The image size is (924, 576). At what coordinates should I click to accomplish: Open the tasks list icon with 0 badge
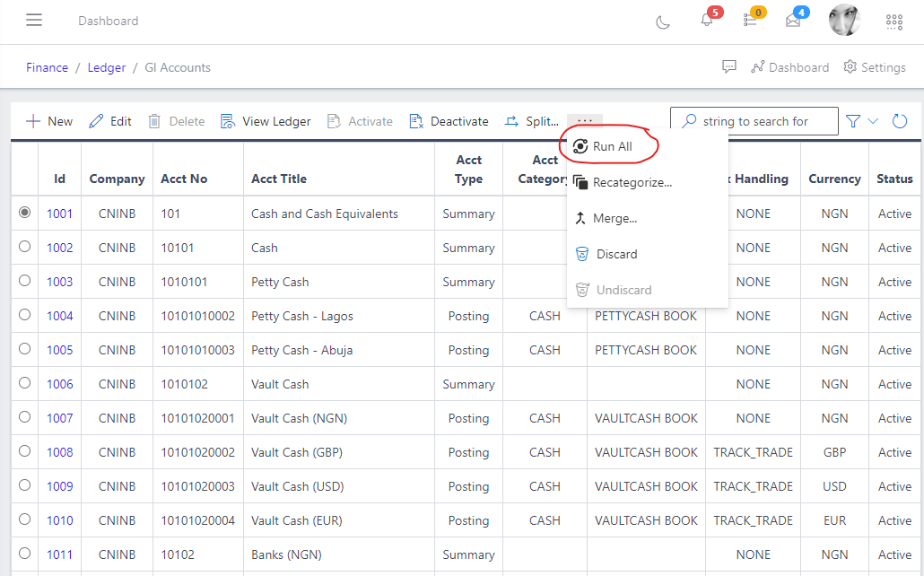(751, 21)
